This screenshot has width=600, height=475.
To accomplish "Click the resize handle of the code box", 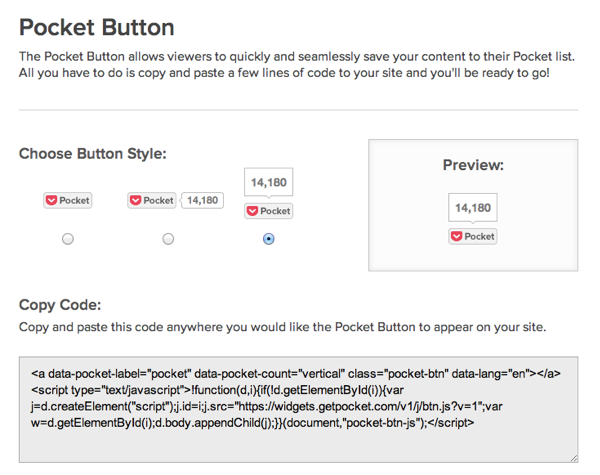I will click(574, 458).
